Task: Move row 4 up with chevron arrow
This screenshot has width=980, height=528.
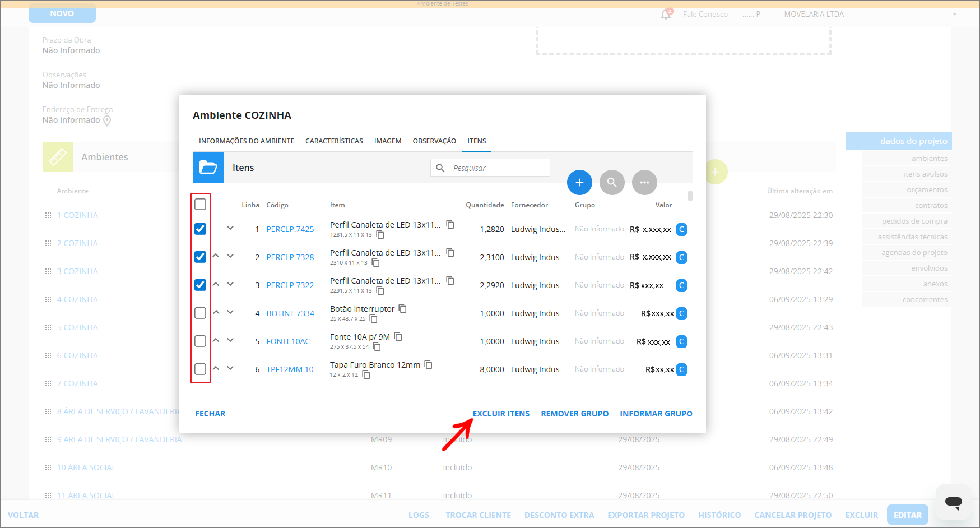Action: (216, 312)
